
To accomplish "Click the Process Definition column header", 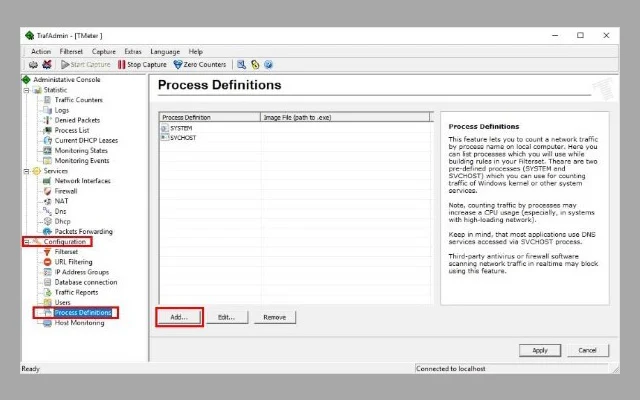I will (210, 118).
